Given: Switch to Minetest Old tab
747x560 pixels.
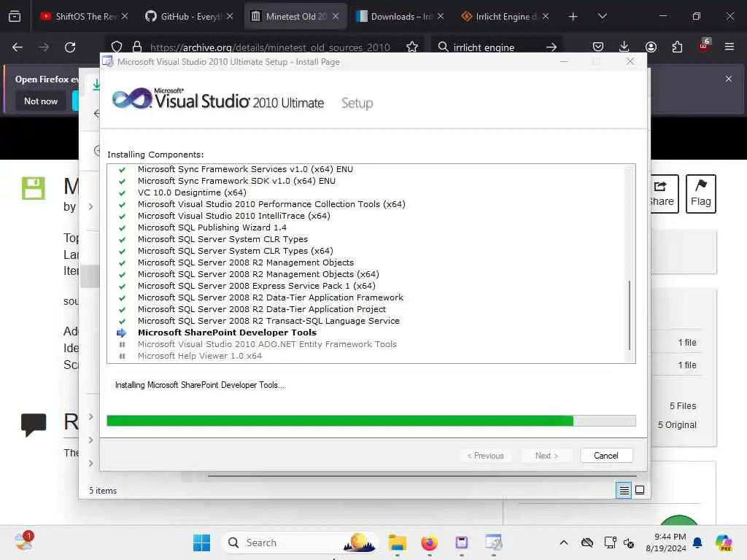Looking at the screenshot, I should pyautogui.click(x=295, y=16).
